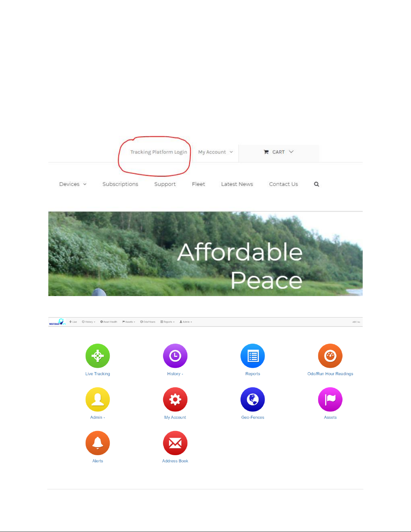
Task: Click the search magnifier icon
Action: (x=316, y=184)
